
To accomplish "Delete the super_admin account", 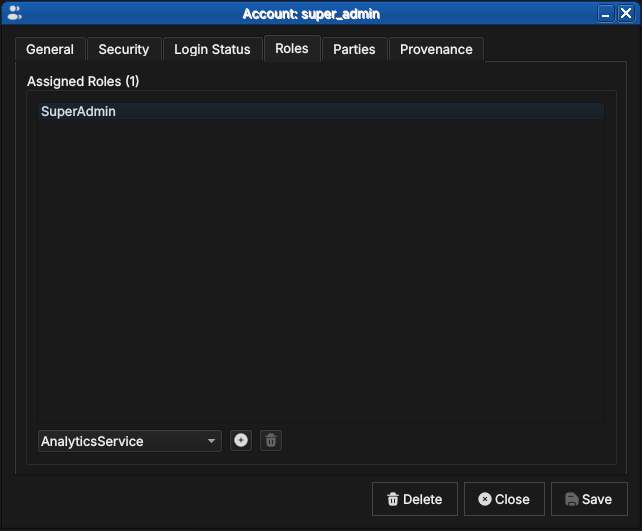I will point(415,499).
